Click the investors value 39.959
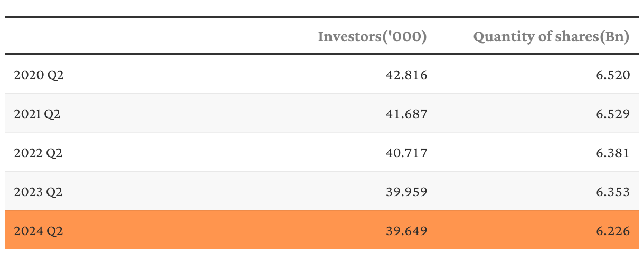 pyautogui.click(x=406, y=192)
